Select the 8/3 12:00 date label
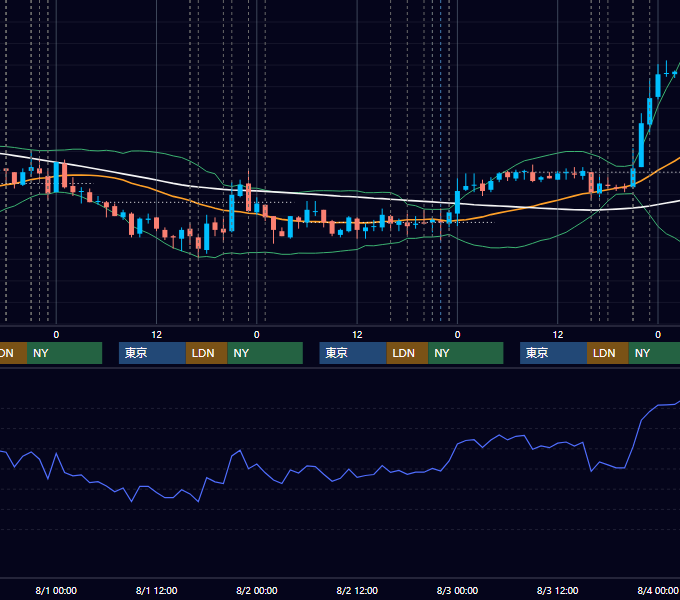The image size is (680, 600). pyautogui.click(x=557, y=590)
